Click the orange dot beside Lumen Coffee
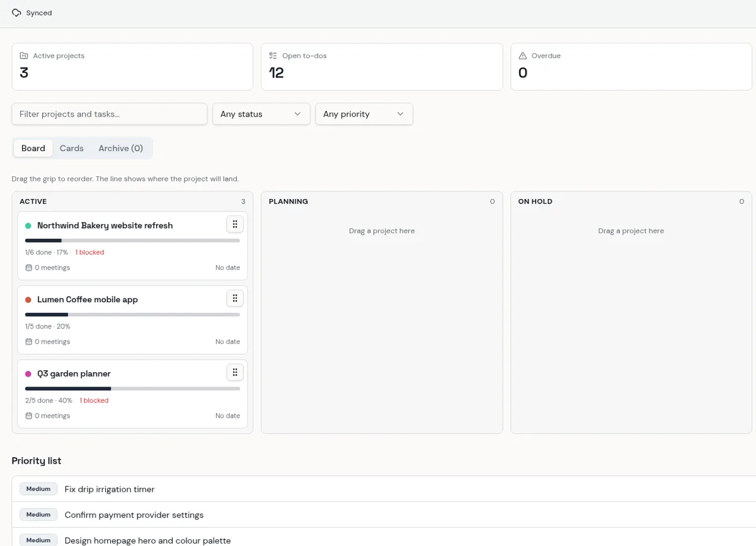The image size is (756, 546). coord(28,300)
